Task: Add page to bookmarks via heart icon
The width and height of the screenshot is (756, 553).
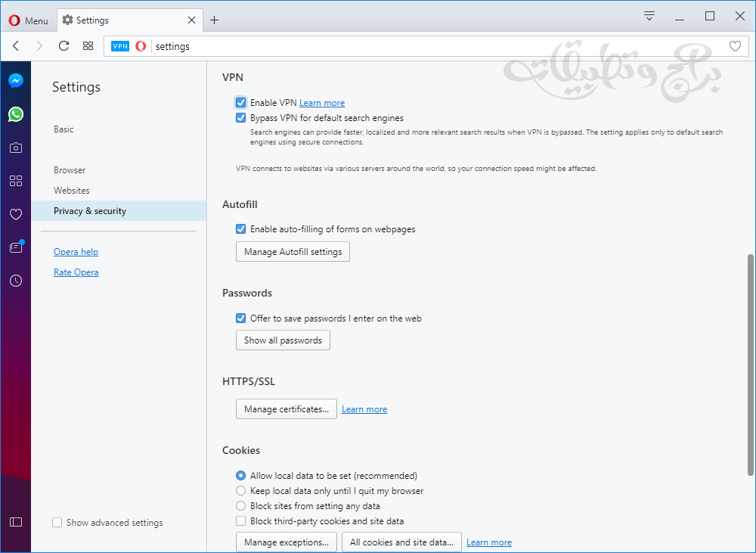Action: [x=735, y=46]
